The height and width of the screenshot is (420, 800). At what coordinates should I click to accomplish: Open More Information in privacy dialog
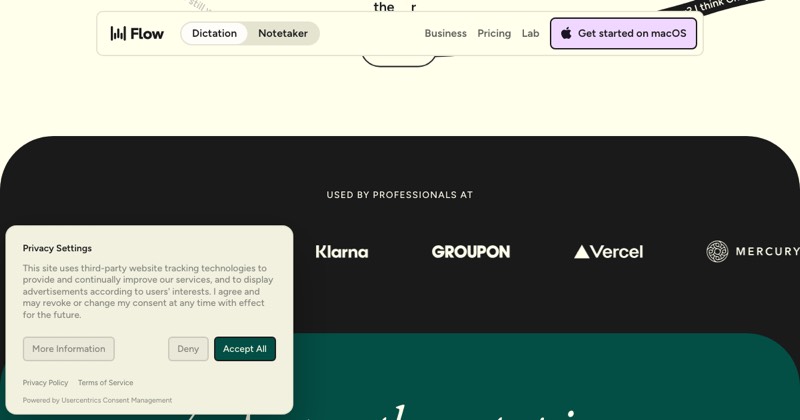pos(69,349)
